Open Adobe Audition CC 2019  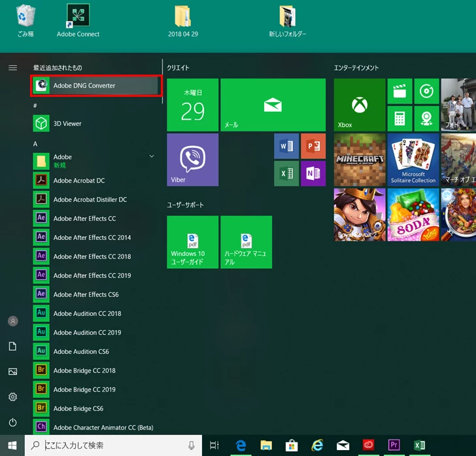tap(95, 332)
